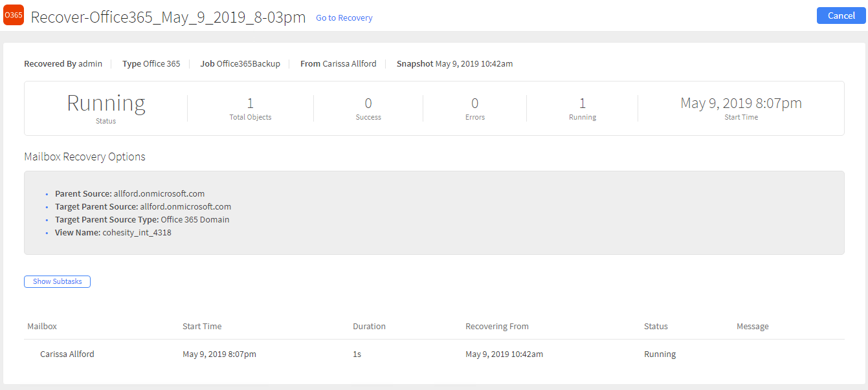Click the Mailbox Recovery Options heading
The image size is (868, 390).
pos(85,157)
